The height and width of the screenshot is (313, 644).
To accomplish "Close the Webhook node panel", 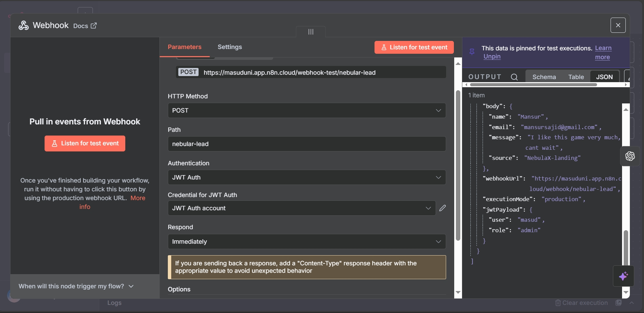I will (618, 25).
